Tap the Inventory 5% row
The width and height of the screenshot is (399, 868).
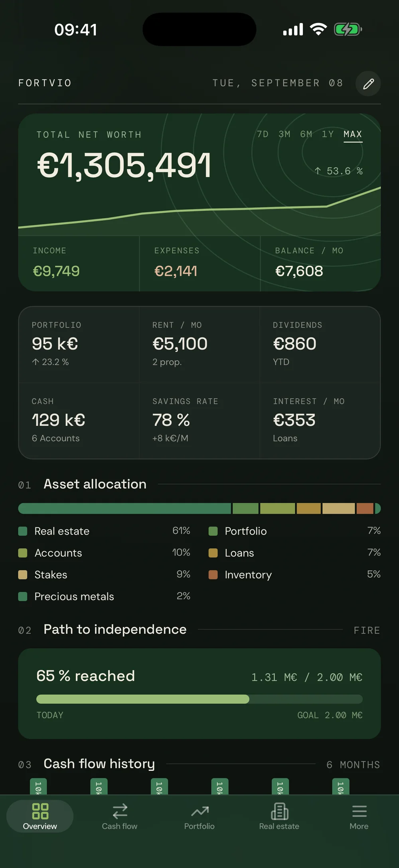294,575
